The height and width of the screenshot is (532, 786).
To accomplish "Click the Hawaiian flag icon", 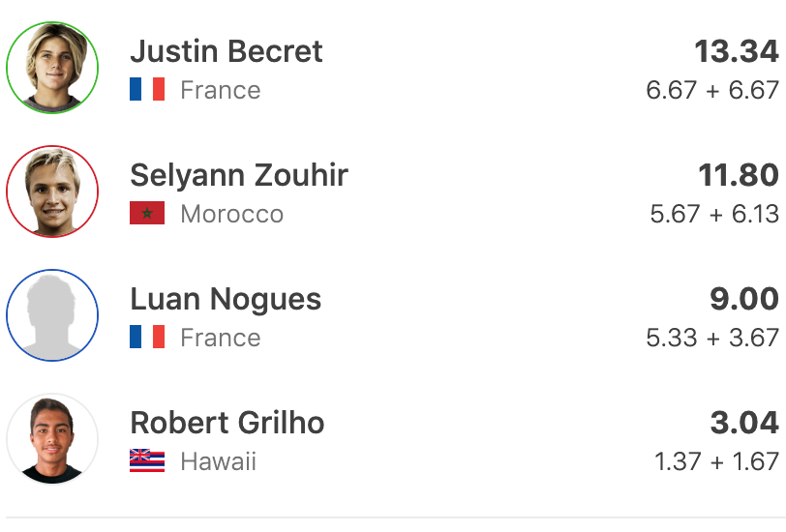I will coord(147,461).
